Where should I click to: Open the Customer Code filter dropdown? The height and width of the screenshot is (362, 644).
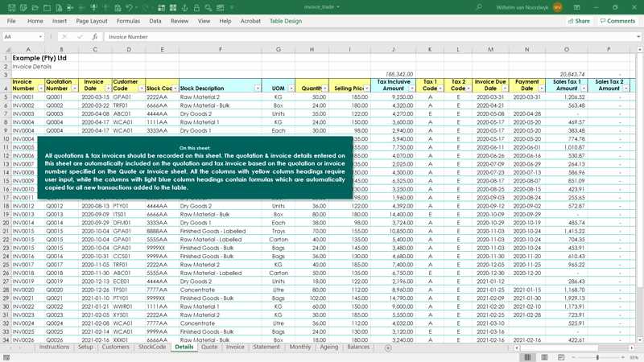tap(142, 88)
